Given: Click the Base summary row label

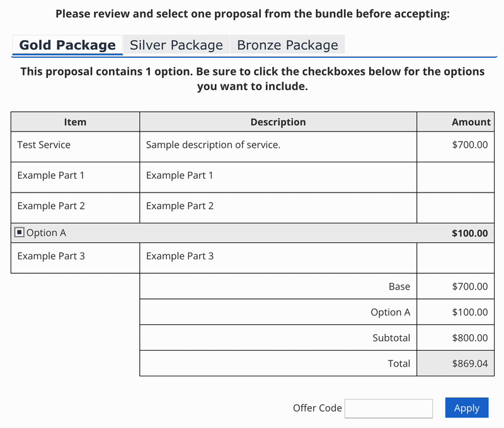Looking at the screenshot, I should 399,286.
